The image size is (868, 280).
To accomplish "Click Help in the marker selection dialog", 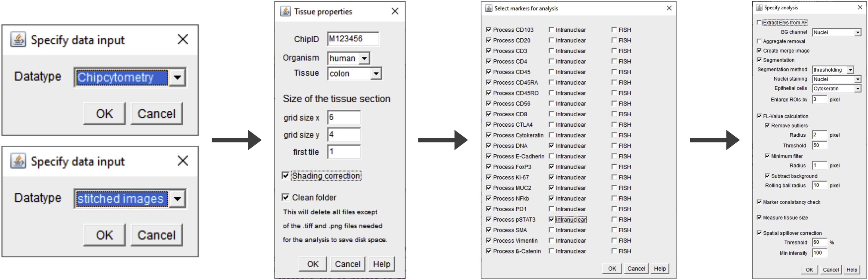I will [660, 268].
